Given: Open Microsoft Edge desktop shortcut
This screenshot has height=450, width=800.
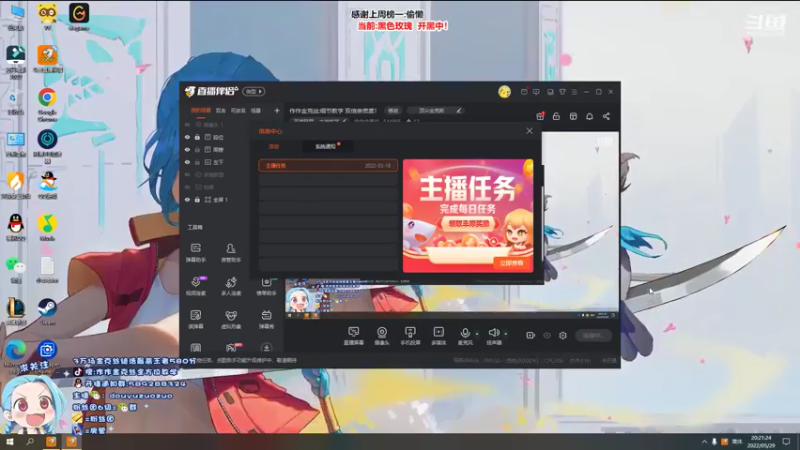Looking at the screenshot, I should pos(16,353).
